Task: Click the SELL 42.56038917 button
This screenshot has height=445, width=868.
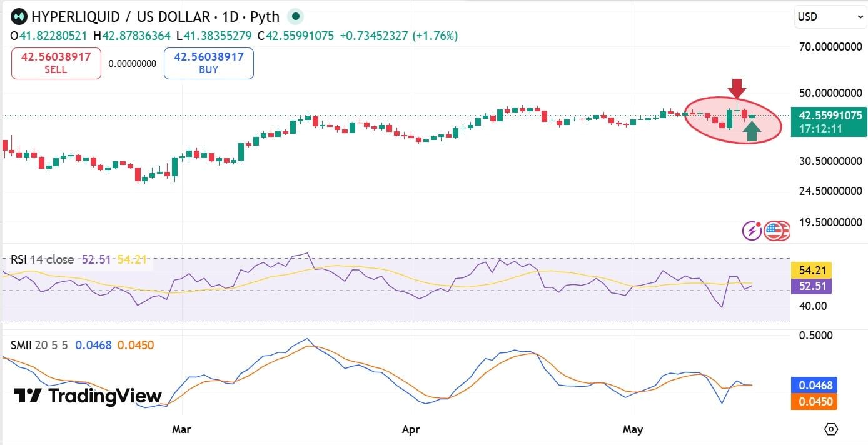Action: (56, 63)
